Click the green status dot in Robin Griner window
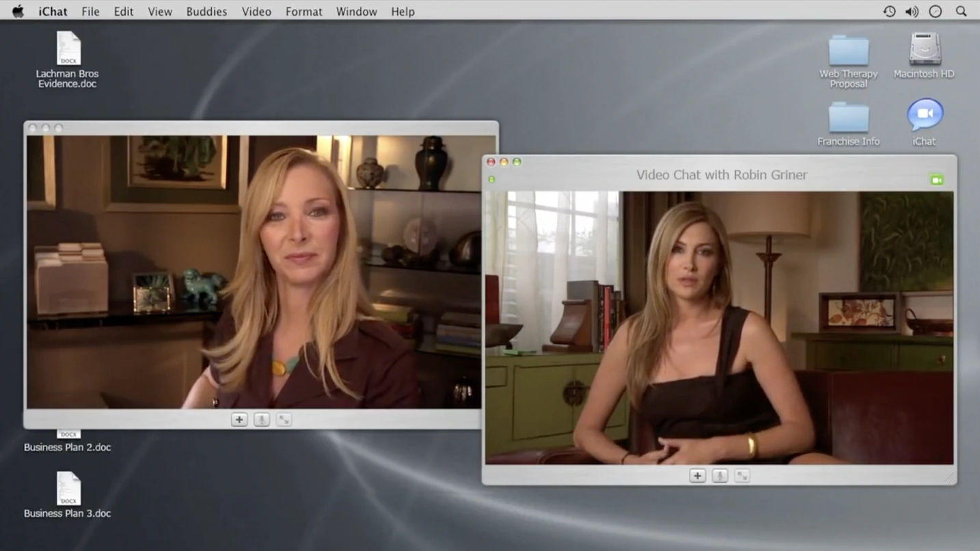The height and width of the screenshot is (551, 980). (491, 180)
